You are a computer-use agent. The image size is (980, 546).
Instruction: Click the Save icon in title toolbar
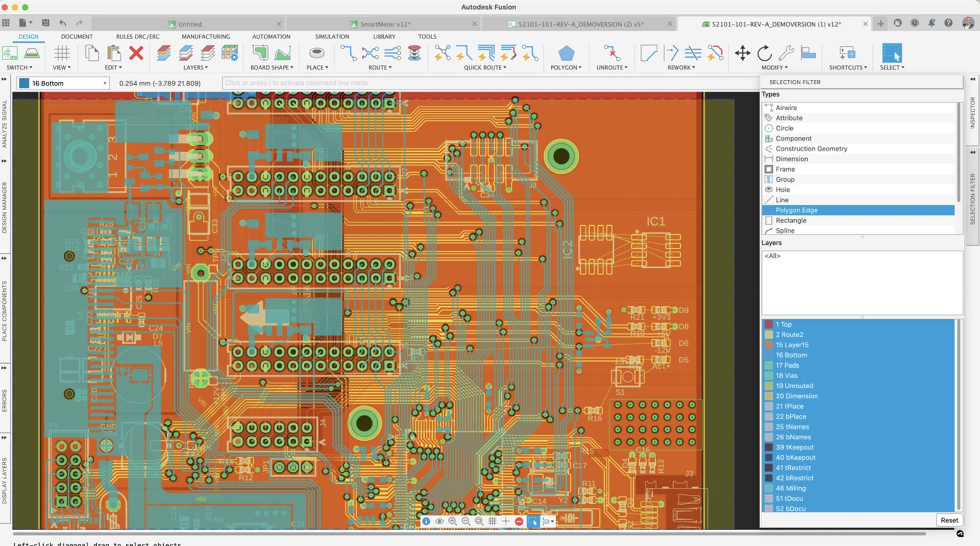coord(45,23)
